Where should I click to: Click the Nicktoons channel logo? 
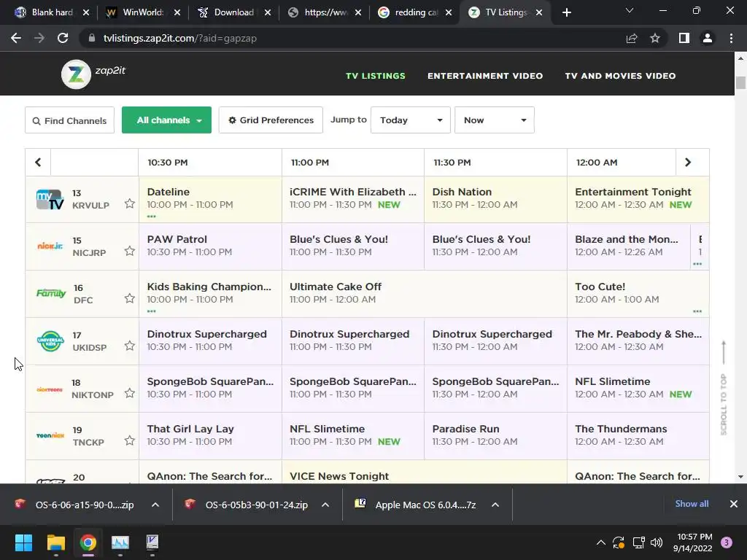pyautogui.click(x=50, y=389)
